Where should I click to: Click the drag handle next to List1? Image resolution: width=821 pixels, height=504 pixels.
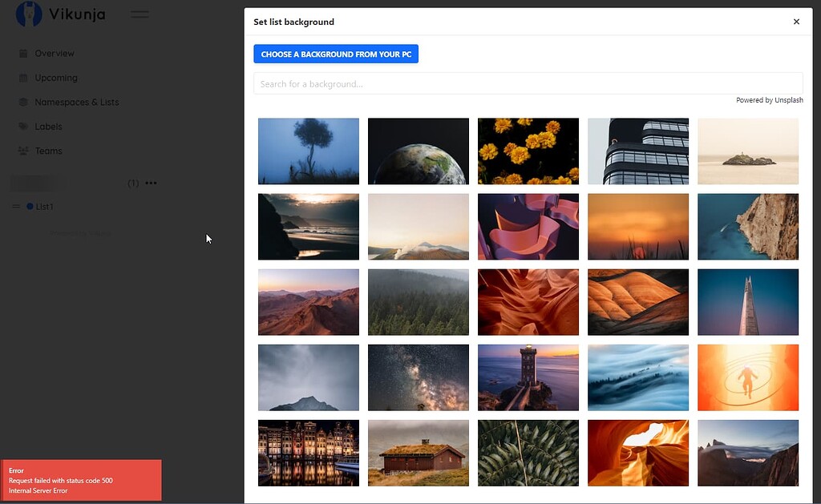(x=15, y=206)
